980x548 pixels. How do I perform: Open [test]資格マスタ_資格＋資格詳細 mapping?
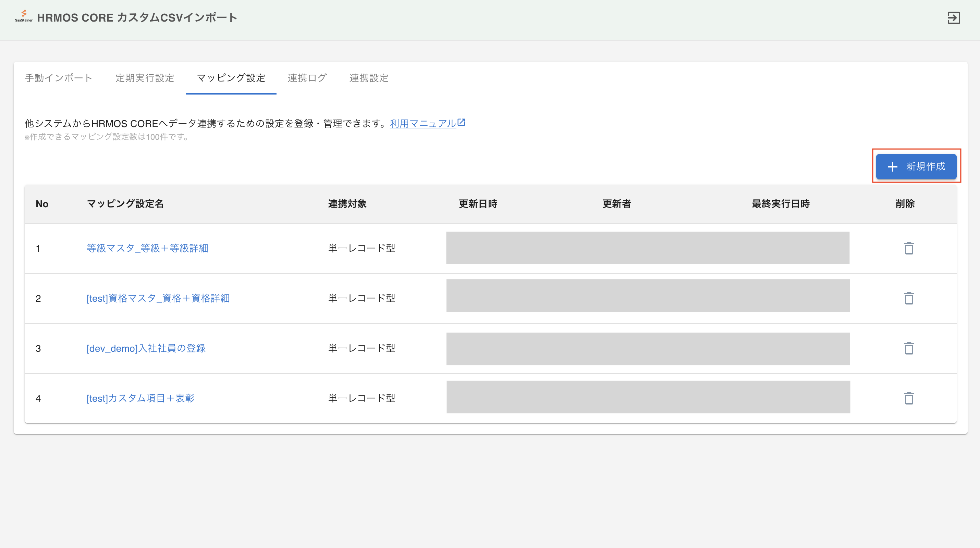click(158, 298)
